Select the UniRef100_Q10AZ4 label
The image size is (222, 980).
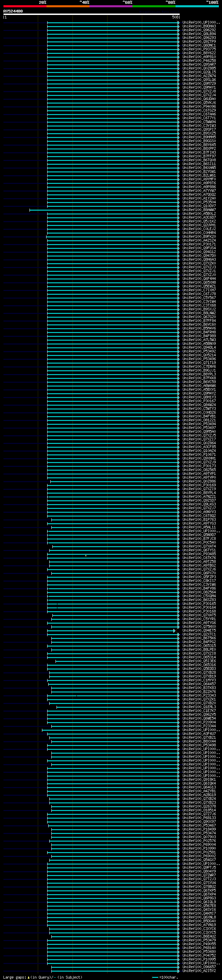199,451
